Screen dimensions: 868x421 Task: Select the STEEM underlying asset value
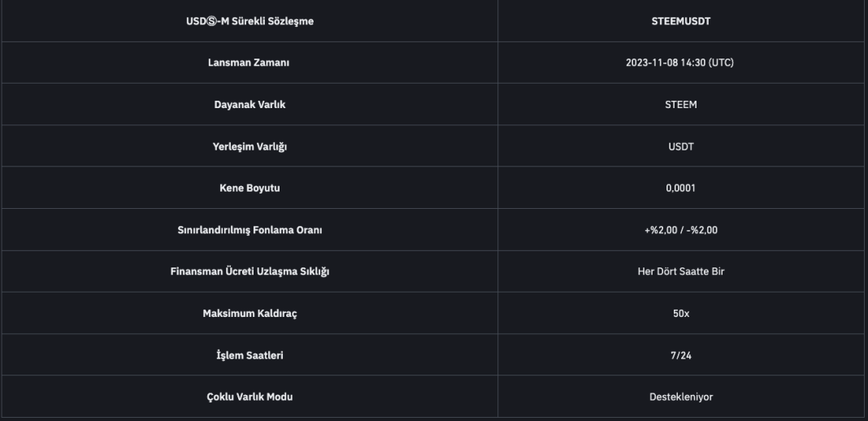[683, 104]
